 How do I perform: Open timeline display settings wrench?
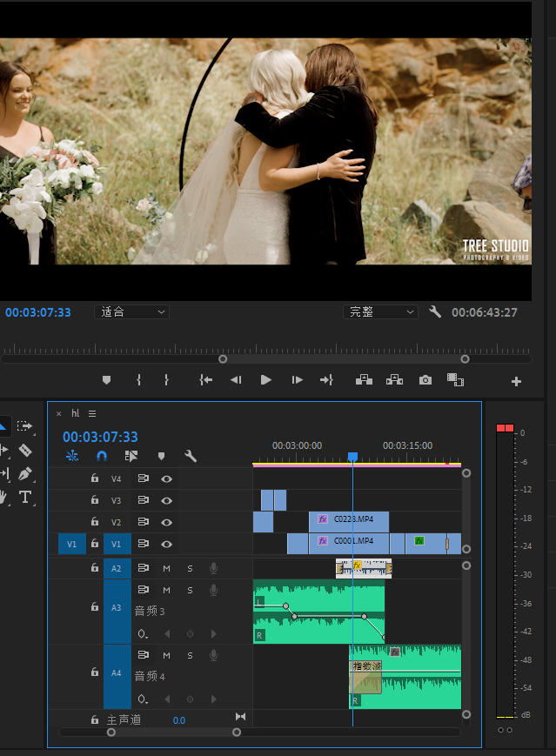click(x=191, y=456)
